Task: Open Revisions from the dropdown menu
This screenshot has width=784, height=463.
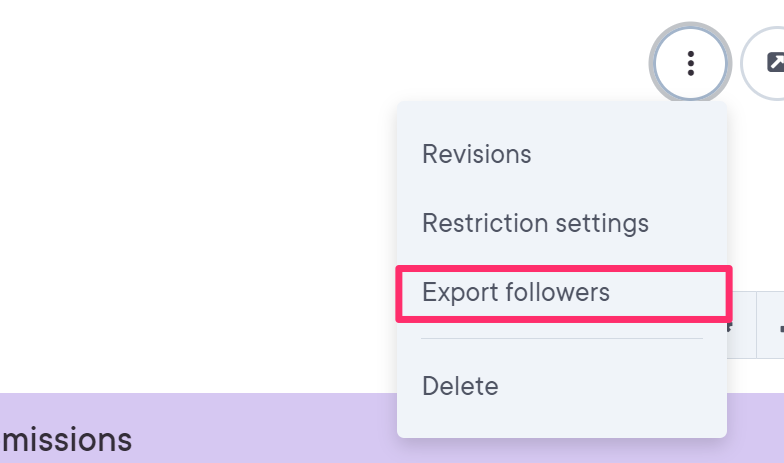Action: [477, 154]
